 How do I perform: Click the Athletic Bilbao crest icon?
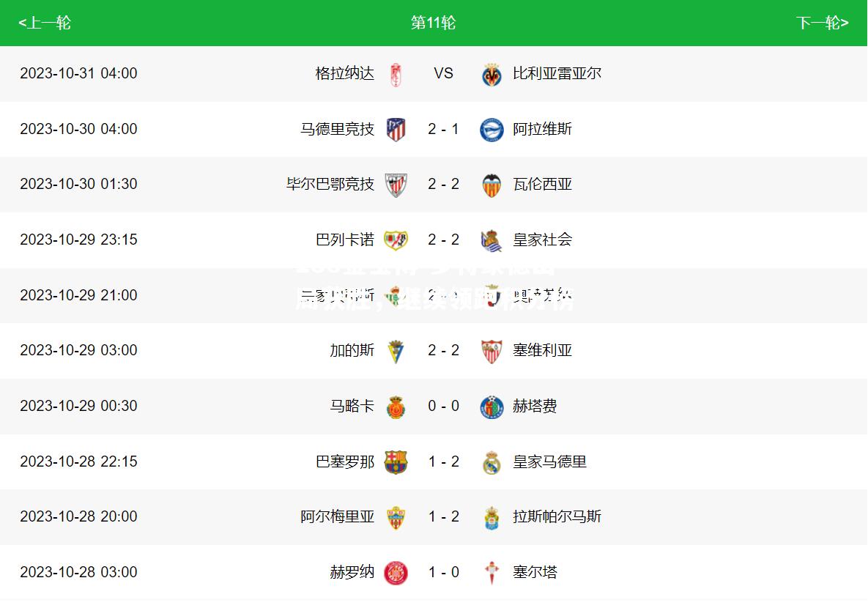[x=396, y=185]
